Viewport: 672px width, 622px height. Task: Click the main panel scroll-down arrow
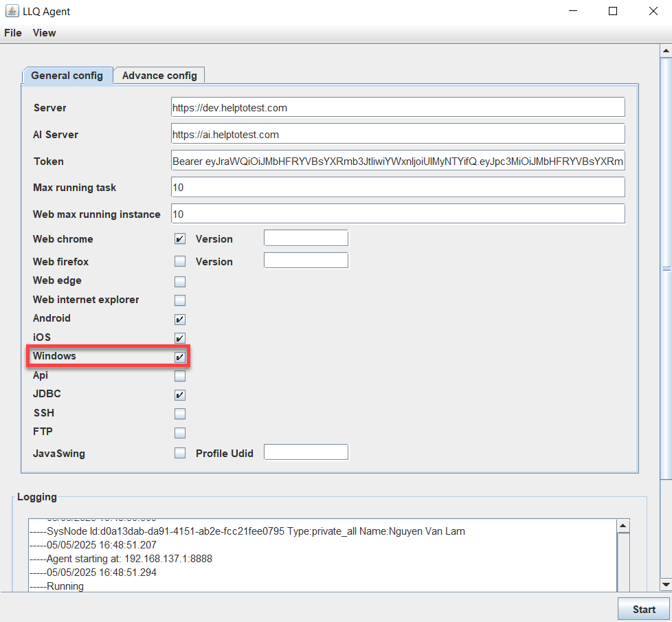665,584
